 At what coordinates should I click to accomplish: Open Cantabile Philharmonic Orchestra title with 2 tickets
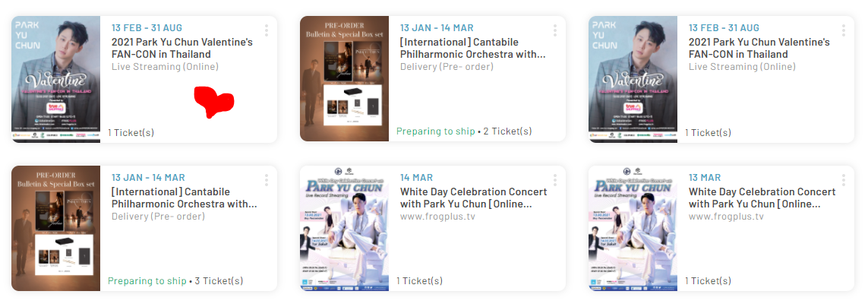(472, 48)
